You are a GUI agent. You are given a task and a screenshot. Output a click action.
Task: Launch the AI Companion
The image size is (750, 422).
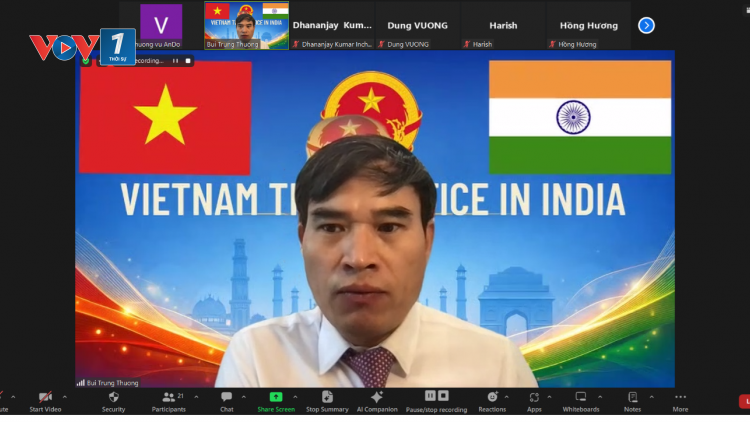point(378,399)
